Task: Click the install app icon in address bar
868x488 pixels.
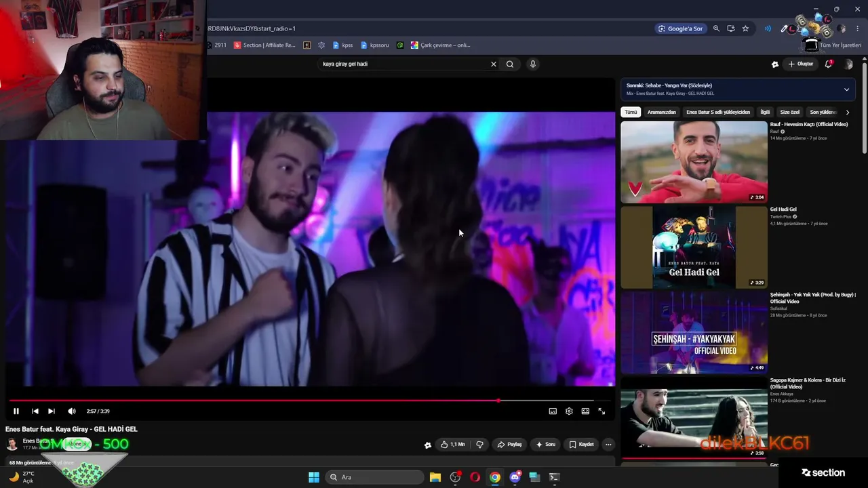Action: (731, 28)
